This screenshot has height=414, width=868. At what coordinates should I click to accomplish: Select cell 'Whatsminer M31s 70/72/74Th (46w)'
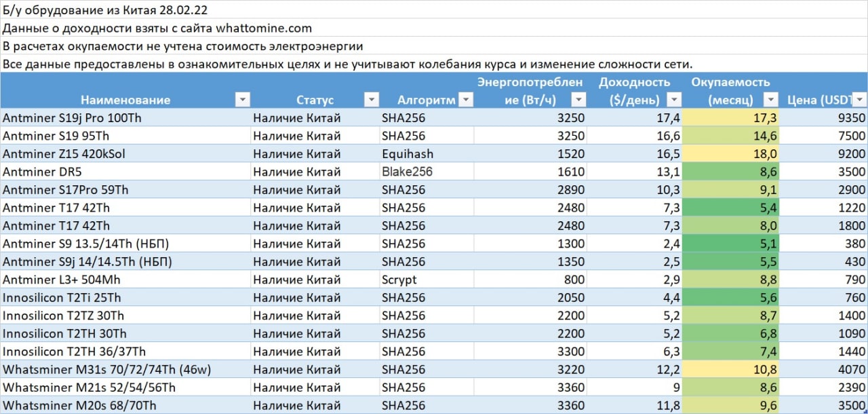pyautogui.click(x=125, y=370)
